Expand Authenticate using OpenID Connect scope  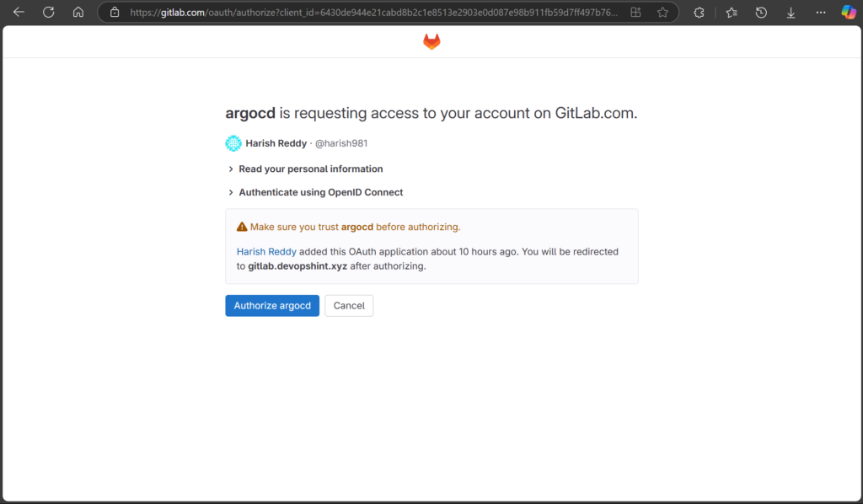tap(315, 192)
